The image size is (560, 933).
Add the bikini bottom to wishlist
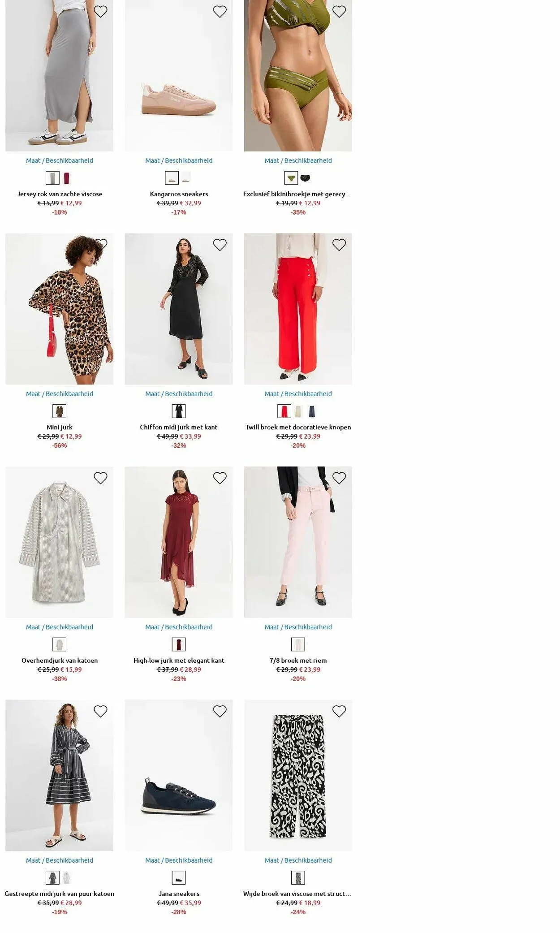(x=339, y=12)
